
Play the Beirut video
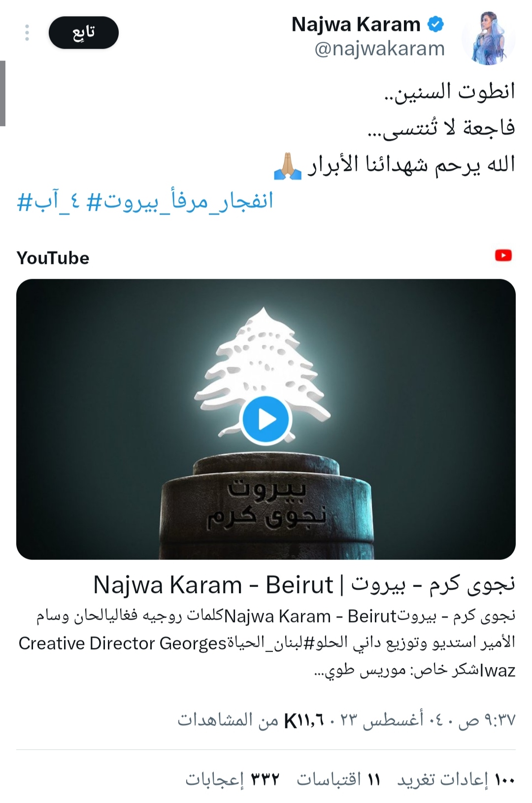coord(266,420)
